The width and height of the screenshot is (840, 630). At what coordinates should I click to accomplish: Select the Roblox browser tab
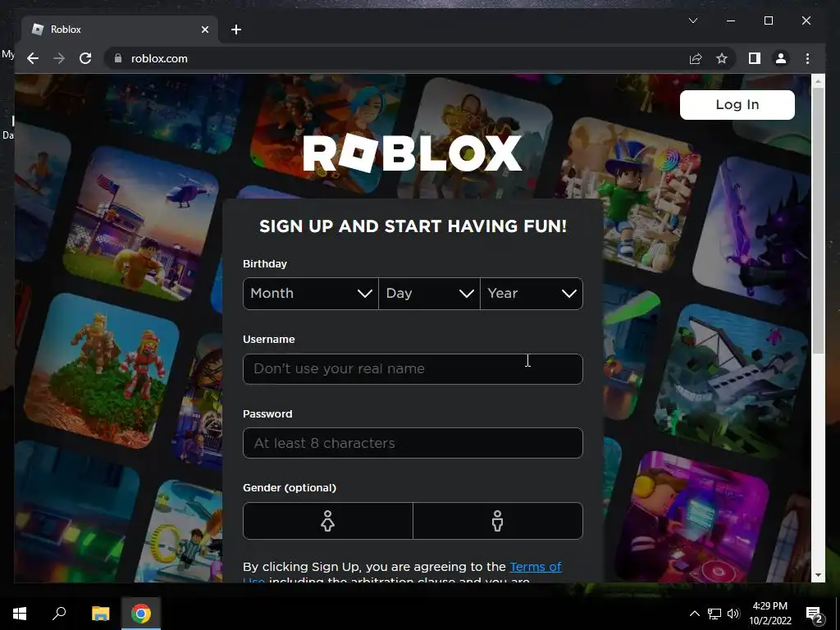[120, 30]
